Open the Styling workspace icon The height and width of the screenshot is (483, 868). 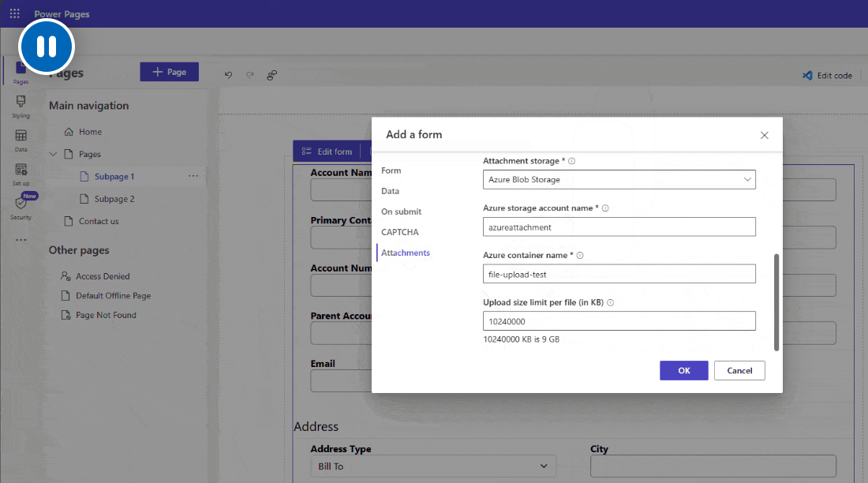tap(21, 107)
